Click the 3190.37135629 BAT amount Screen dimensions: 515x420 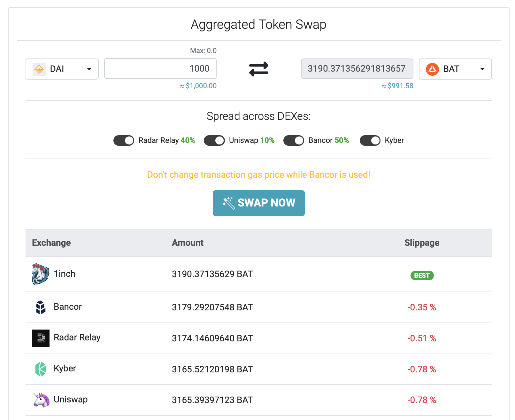tap(212, 274)
